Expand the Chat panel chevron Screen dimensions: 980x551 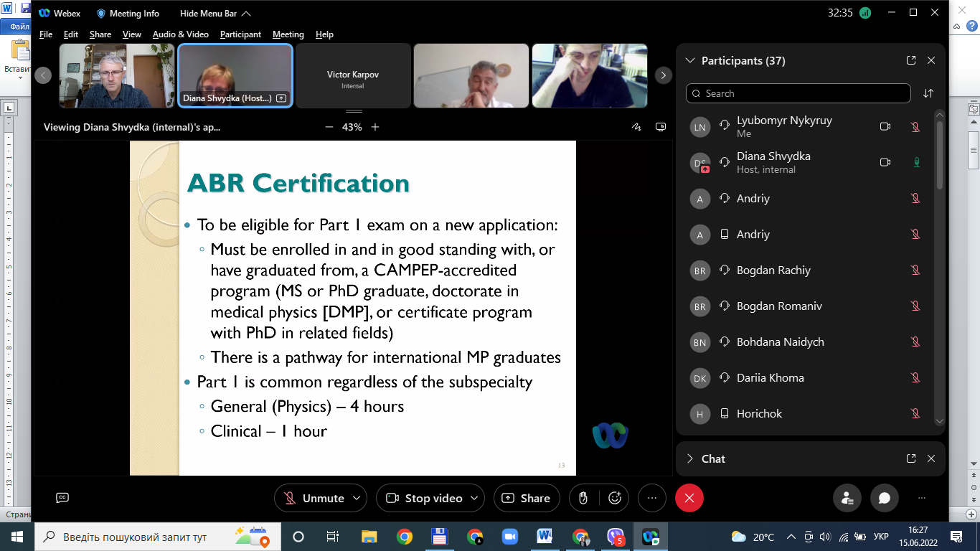tap(690, 458)
